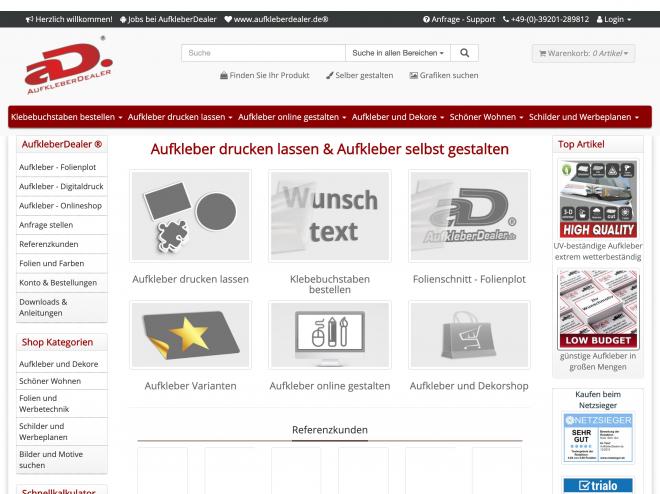
Task: Select Referenzkunden in sidebar menu
Action: pyautogui.click(x=61, y=244)
